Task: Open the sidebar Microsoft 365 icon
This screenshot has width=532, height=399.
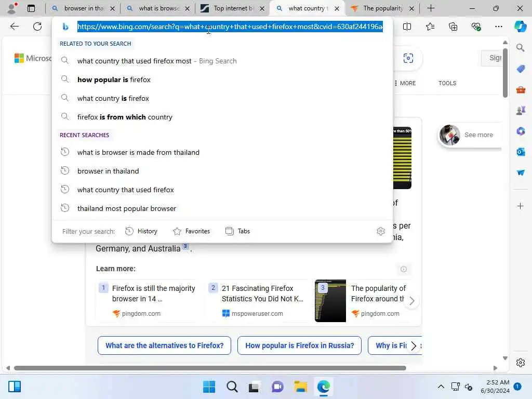Action: click(521, 131)
